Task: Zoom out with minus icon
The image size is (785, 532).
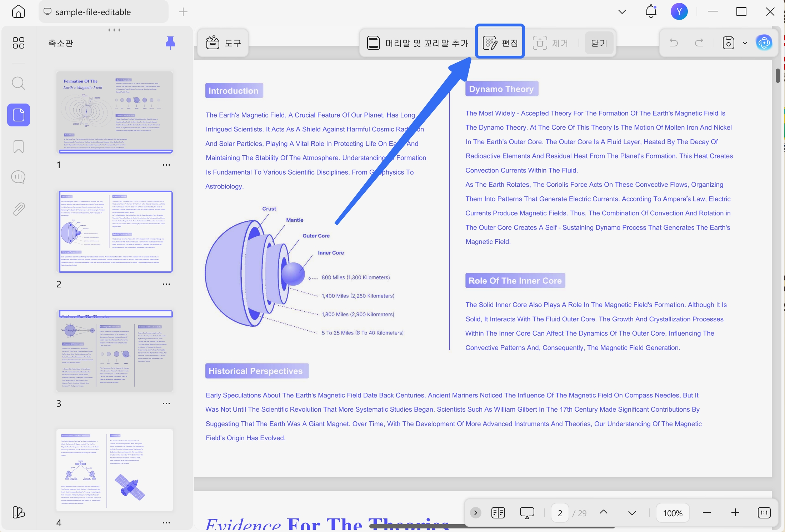Action: [707, 513]
